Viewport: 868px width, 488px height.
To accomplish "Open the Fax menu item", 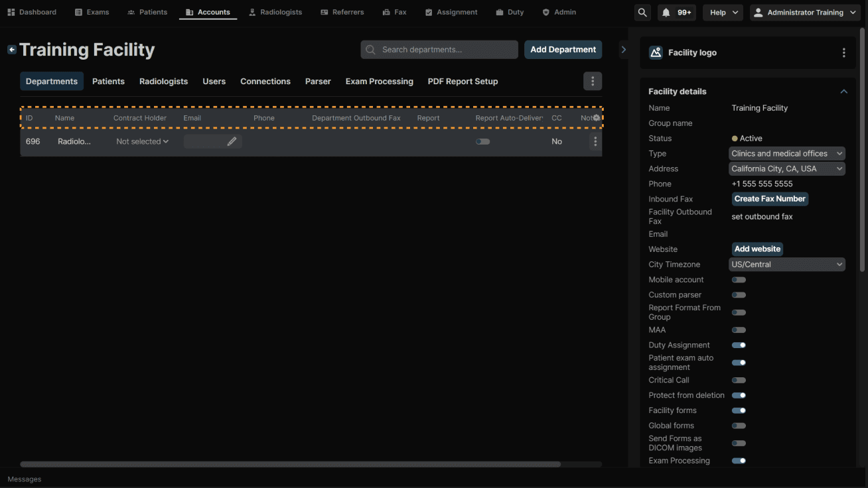I will 395,13.
